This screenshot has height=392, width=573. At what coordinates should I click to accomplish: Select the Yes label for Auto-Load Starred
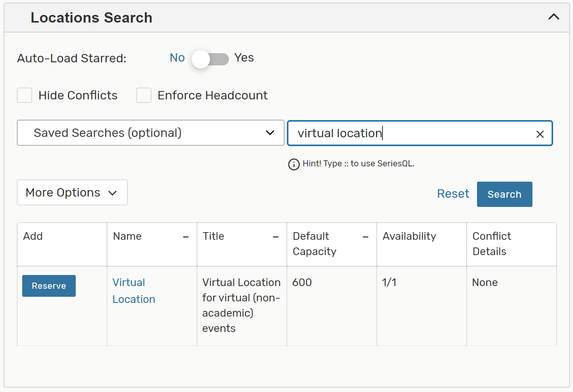click(244, 58)
